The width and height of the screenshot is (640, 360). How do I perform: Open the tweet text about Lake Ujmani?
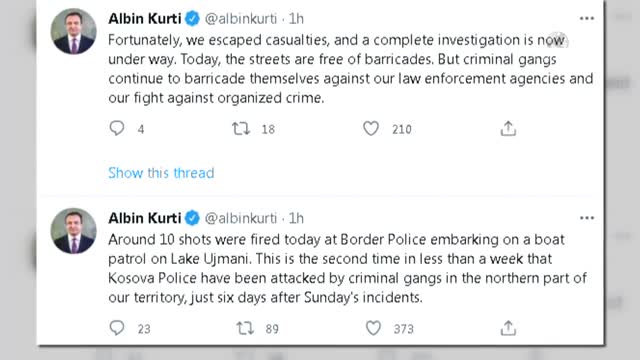point(347,268)
